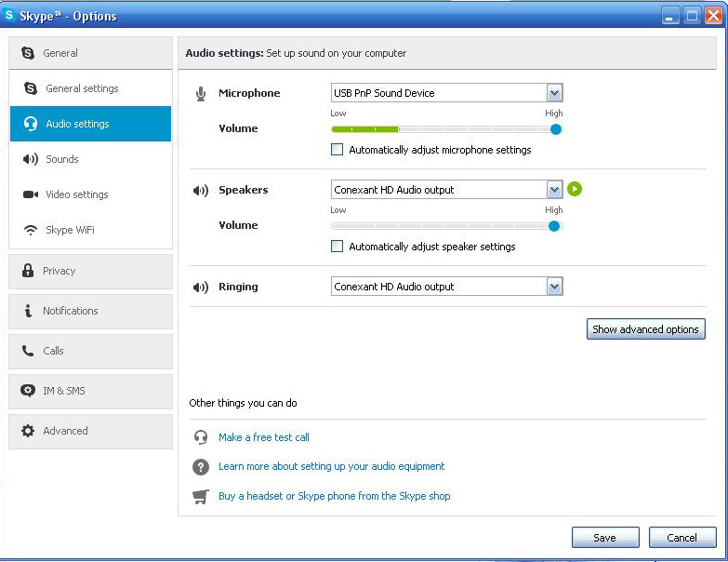Open the Sounds settings page
The image size is (728, 562).
90,159
